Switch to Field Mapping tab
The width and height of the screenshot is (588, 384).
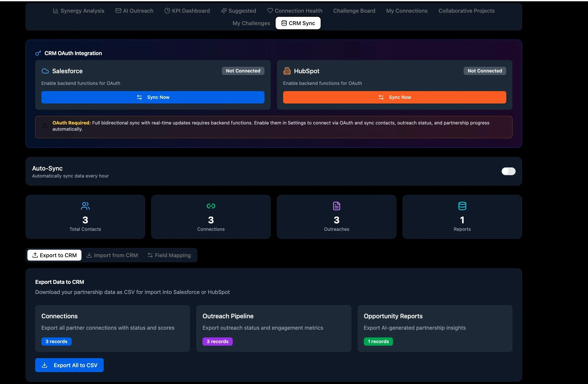point(169,255)
